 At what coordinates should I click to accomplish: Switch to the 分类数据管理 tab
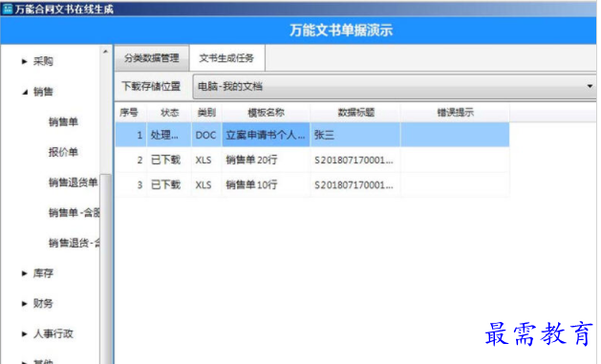[x=152, y=58]
